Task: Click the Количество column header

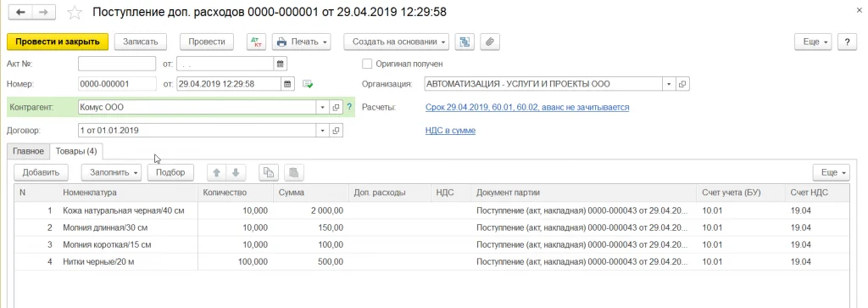Action: pyautogui.click(x=235, y=193)
